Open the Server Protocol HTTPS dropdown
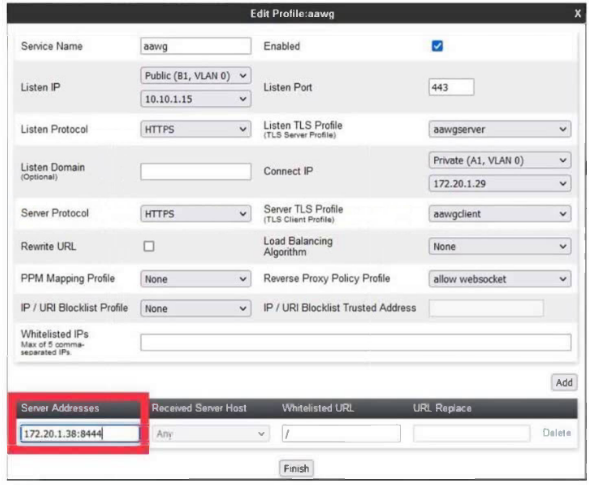 [196, 214]
